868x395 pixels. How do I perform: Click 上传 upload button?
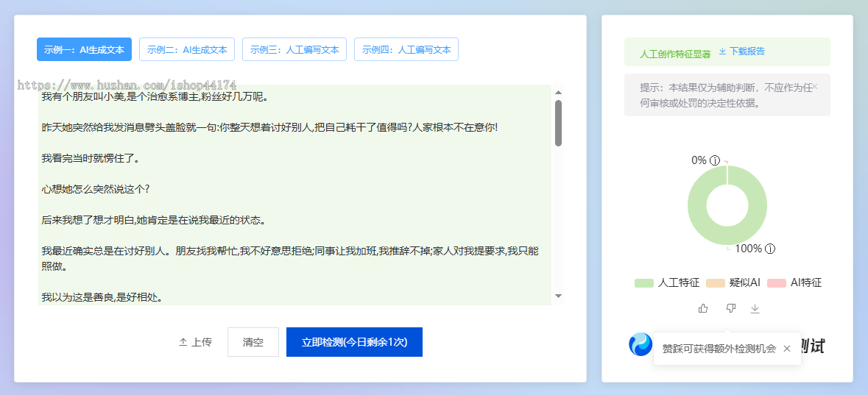tap(195, 343)
